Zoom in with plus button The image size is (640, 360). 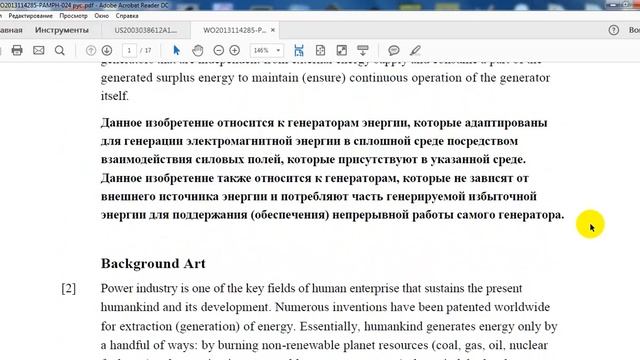pos(235,50)
